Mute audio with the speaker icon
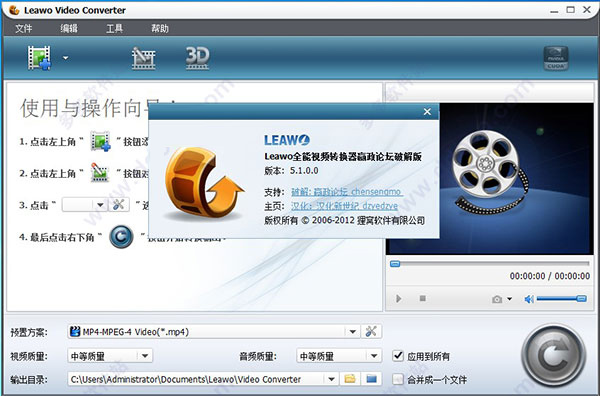 [x=529, y=299]
